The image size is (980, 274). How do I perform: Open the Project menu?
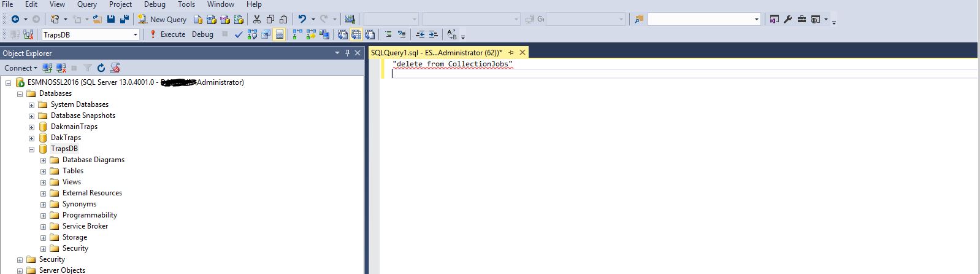[x=120, y=4]
